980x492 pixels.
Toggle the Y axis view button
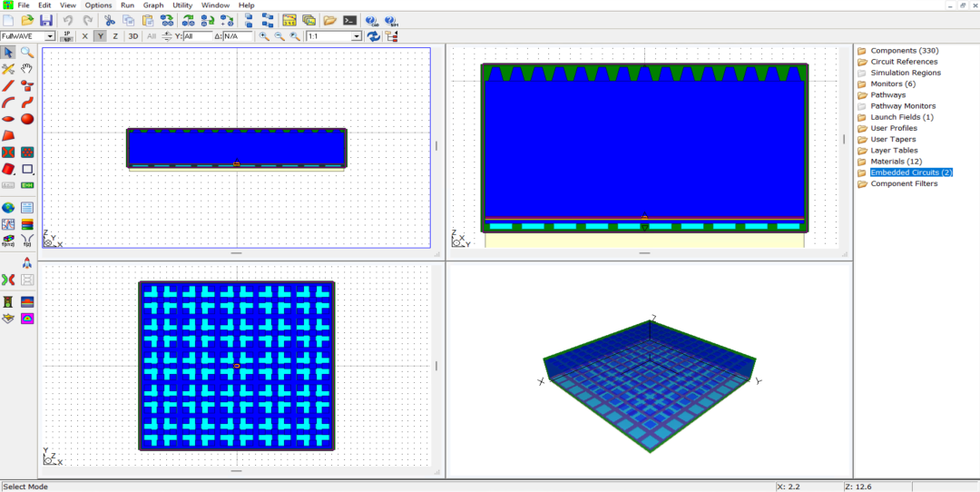click(100, 36)
